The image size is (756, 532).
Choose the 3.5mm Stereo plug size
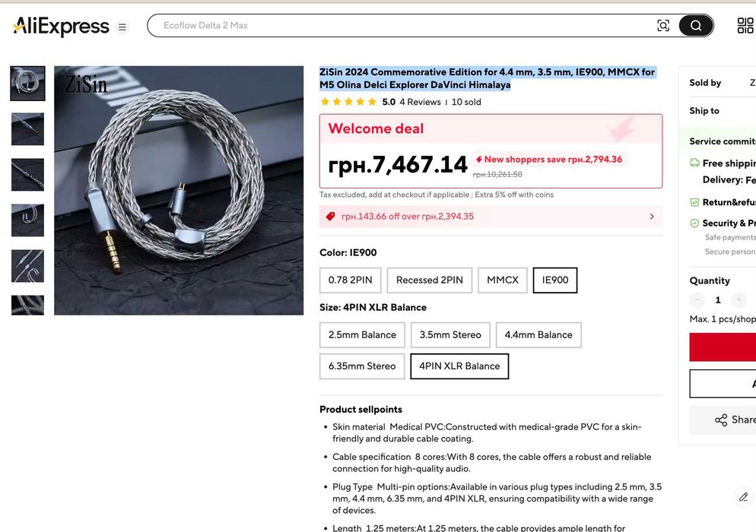point(450,335)
